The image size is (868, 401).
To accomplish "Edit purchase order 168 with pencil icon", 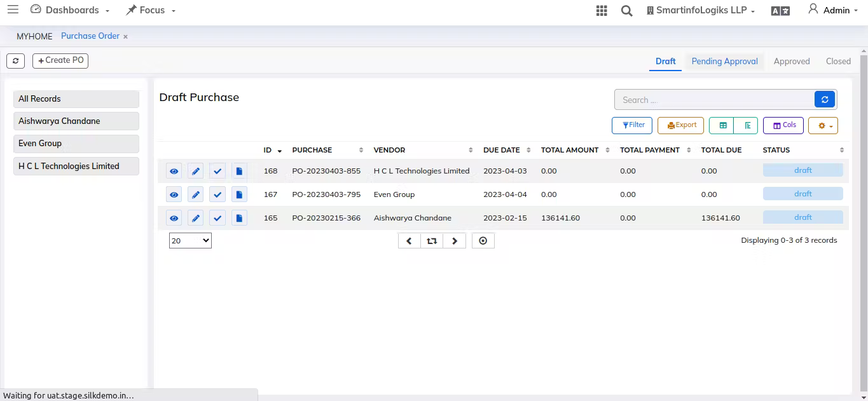I will click(x=196, y=171).
